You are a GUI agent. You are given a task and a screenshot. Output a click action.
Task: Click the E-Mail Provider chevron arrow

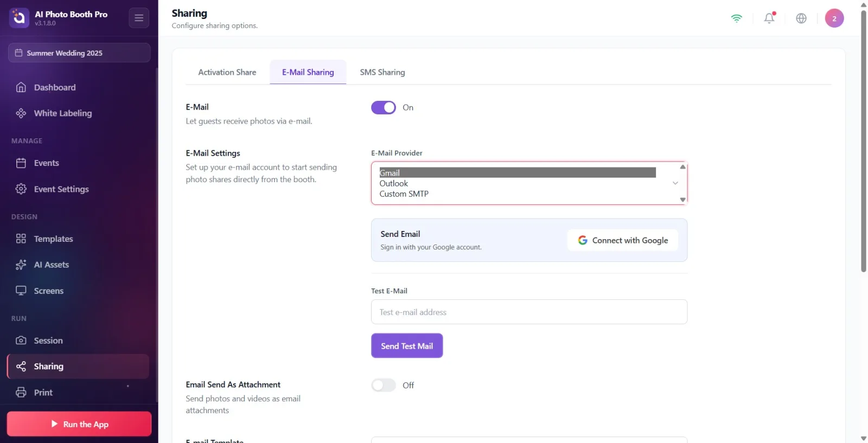675,183
